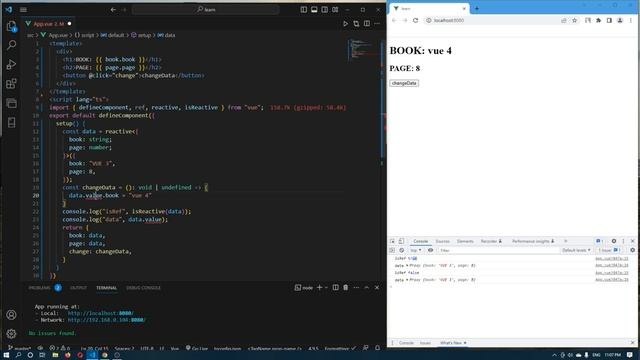640x360 pixels.
Task: Open a new browser tab with plus
Action: point(476,8)
